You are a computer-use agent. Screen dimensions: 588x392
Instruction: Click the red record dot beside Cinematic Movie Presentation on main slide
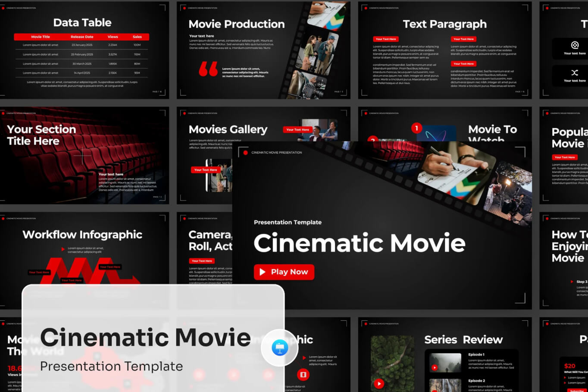246,153
